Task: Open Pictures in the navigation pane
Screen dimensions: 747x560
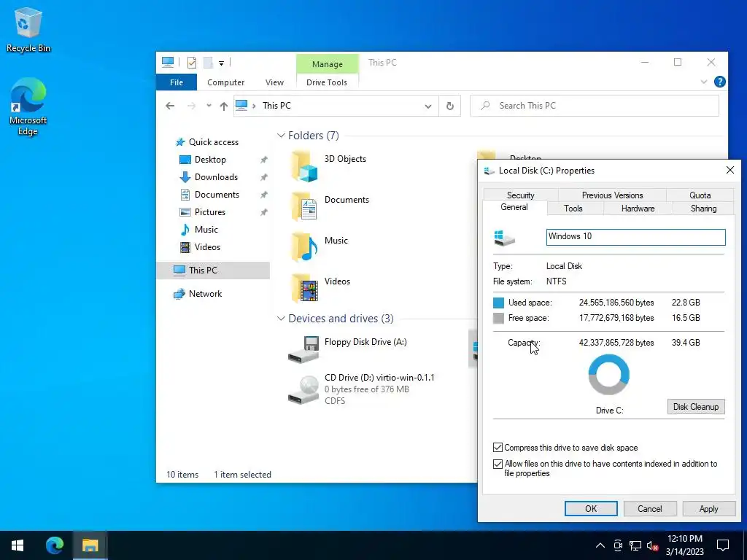Action: (x=209, y=212)
